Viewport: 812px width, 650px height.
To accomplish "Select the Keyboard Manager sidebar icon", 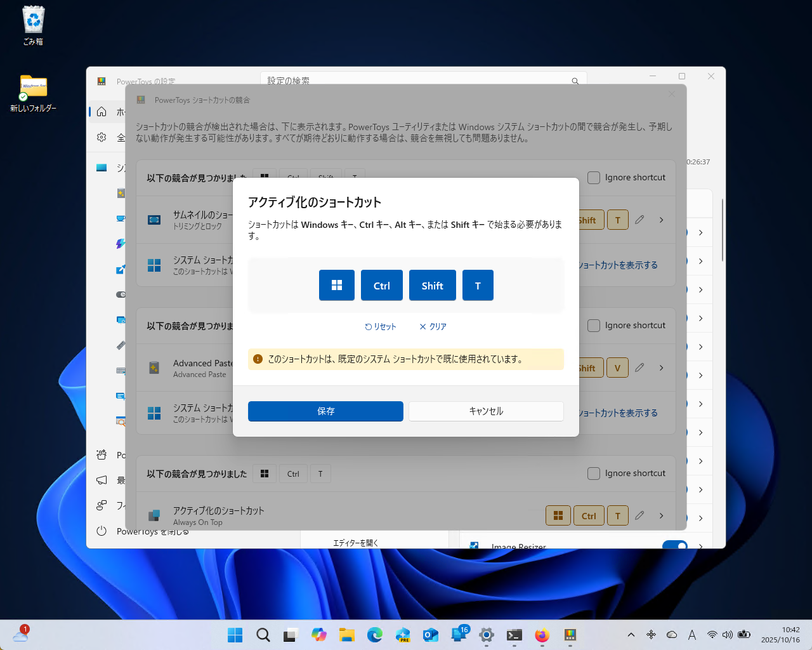I will (x=121, y=371).
